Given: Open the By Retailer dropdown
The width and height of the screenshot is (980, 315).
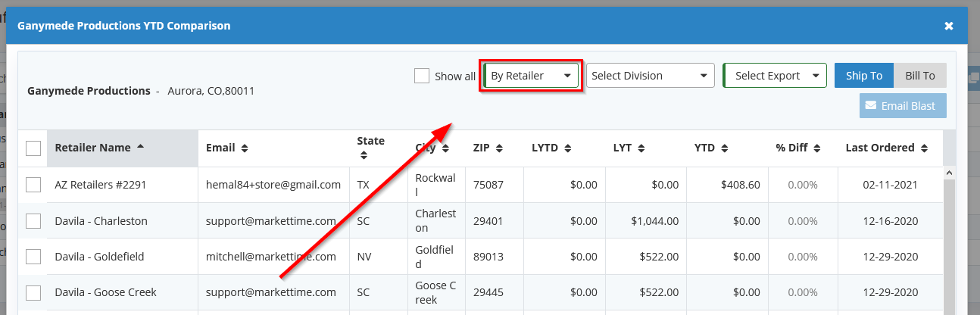Looking at the screenshot, I should coord(531,76).
